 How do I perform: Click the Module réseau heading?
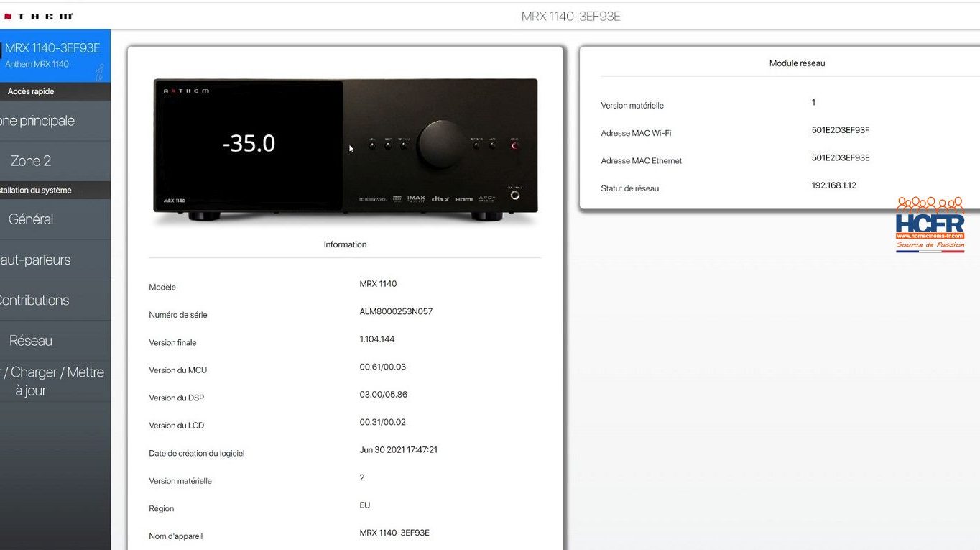(797, 63)
